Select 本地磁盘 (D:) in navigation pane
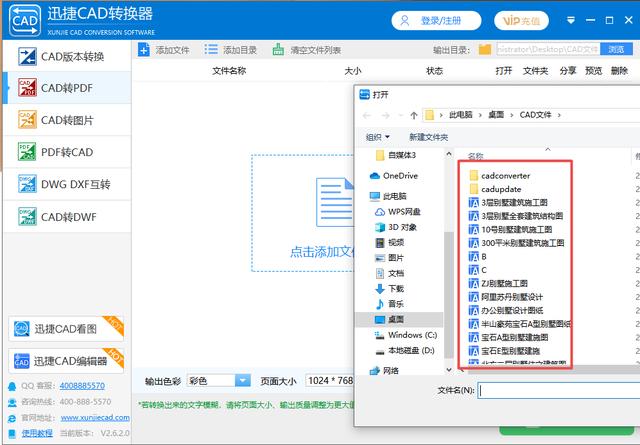 404,351
